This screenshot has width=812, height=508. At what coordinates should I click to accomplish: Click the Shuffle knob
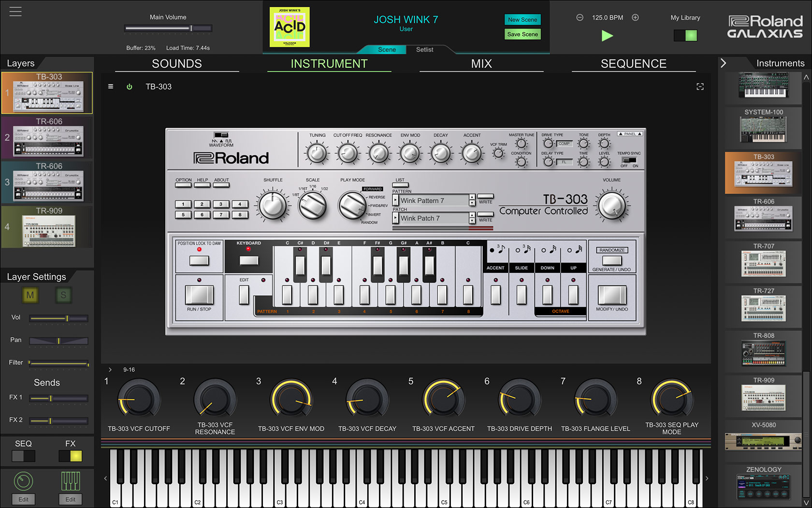pyautogui.click(x=273, y=206)
